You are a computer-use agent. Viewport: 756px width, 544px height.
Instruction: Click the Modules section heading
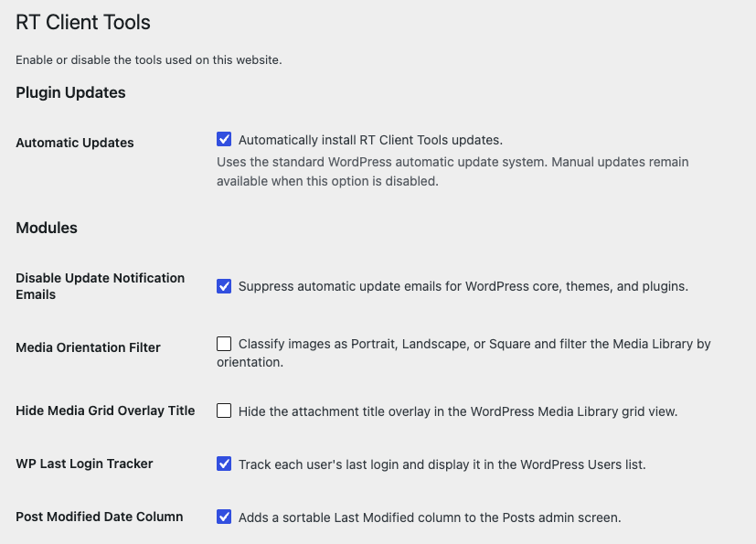(47, 228)
